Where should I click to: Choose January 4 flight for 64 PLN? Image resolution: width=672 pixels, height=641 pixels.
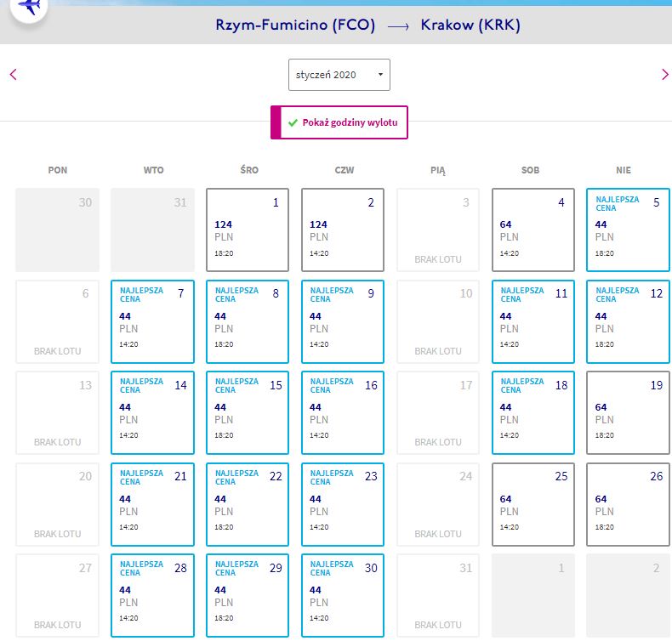tap(532, 230)
